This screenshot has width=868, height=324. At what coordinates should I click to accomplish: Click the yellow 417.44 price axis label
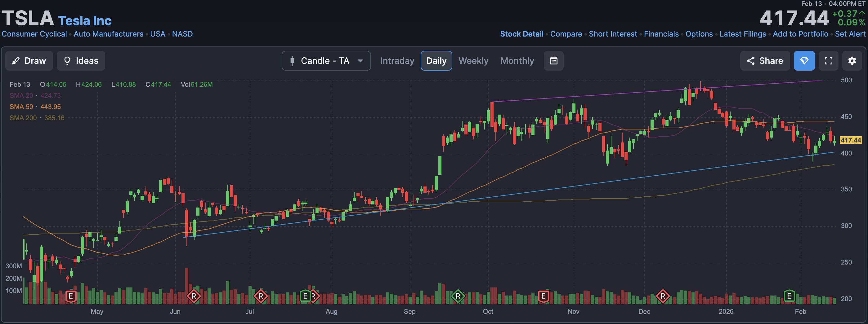pos(851,140)
